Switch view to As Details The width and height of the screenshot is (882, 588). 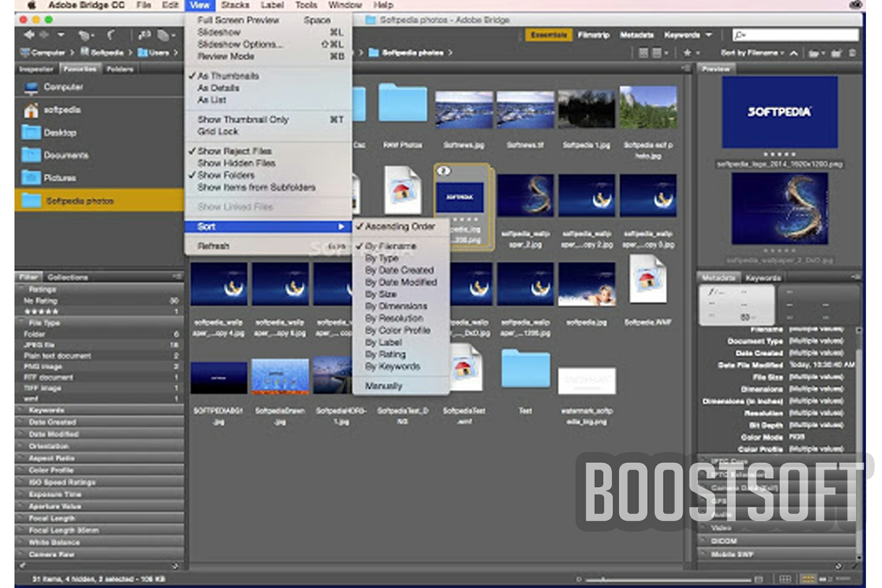coord(268,88)
